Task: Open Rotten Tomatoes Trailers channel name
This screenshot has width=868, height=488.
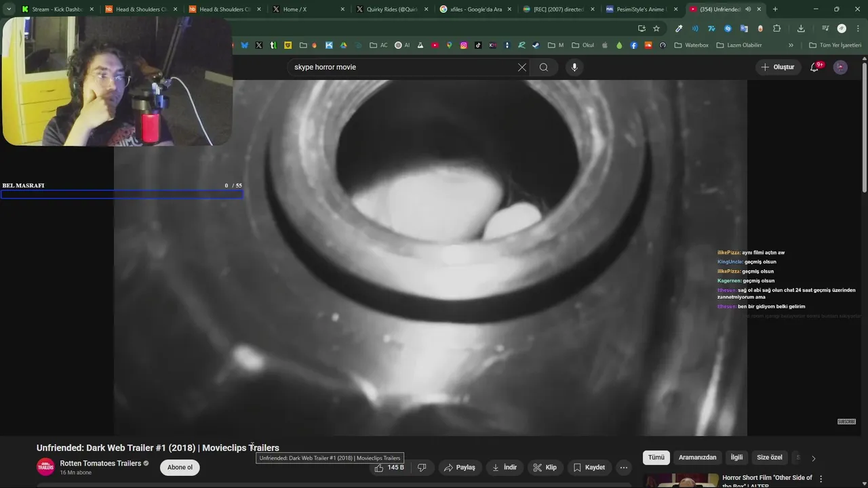Action: click(x=100, y=464)
